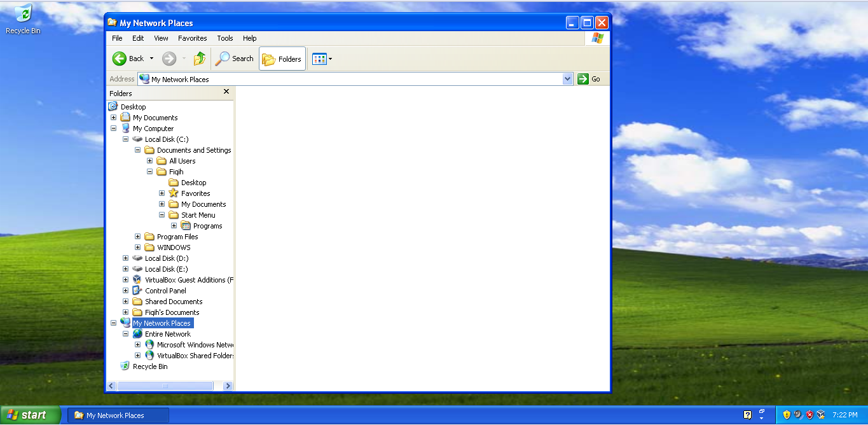This screenshot has width=868, height=425.
Task: Select My Documents icon under Desktop
Action: (x=125, y=118)
